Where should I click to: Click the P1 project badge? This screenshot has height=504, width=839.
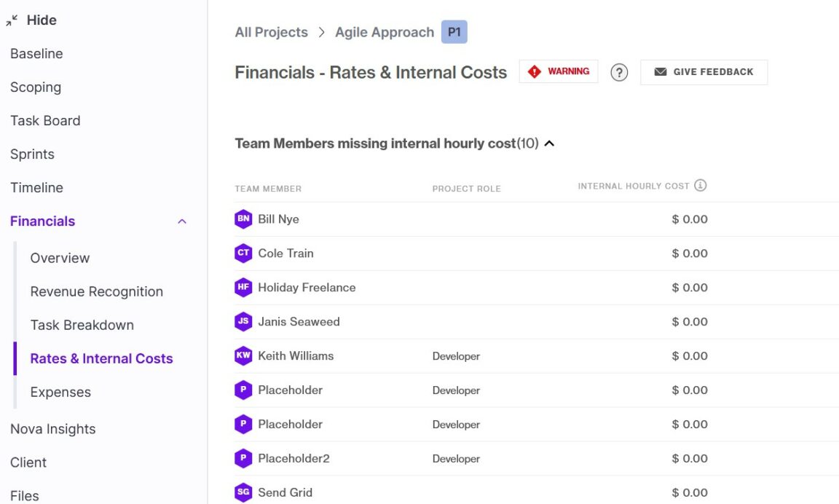454,31
